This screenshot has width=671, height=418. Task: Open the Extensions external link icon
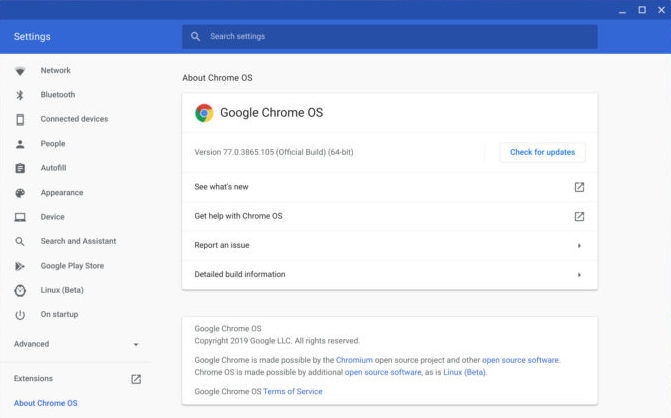136,379
